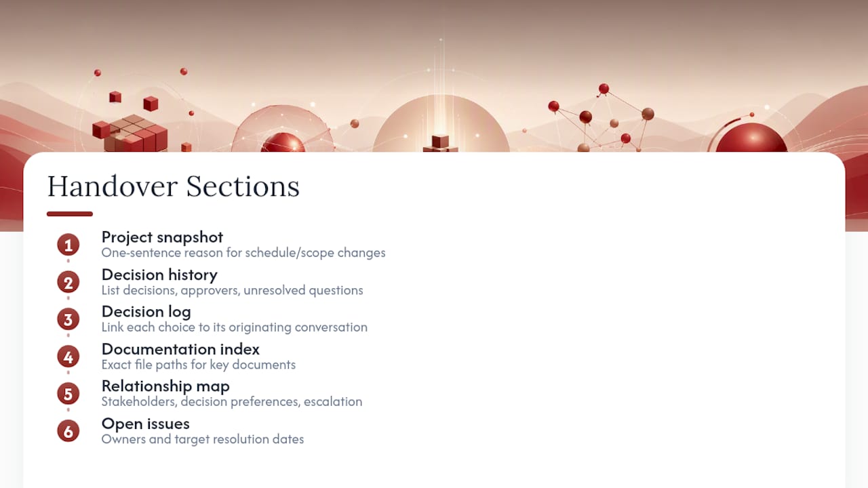Select the Decision history heading

159,274
